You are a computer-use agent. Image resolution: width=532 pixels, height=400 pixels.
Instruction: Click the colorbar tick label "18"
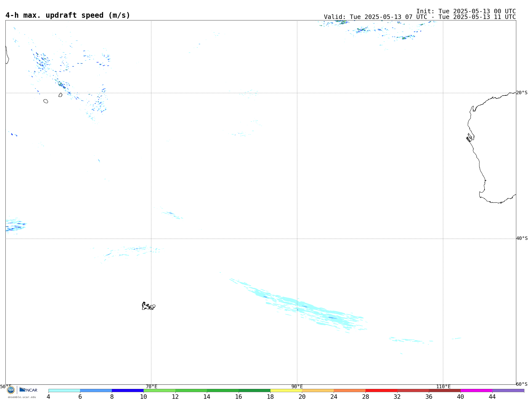pyautogui.click(x=270, y=397)
